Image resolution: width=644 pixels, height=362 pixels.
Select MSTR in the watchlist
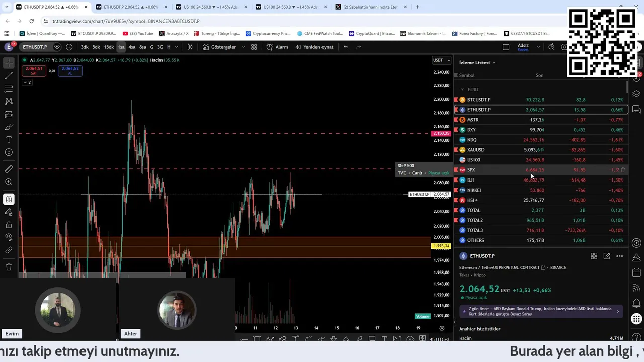click(x=541, y=120)
